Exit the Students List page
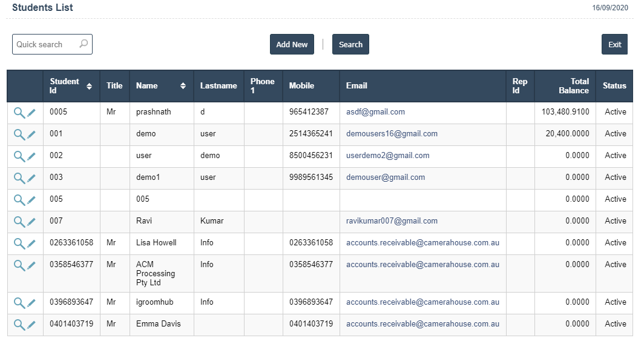Viewport: 644px width, 338px height. (x=614, y=44)
